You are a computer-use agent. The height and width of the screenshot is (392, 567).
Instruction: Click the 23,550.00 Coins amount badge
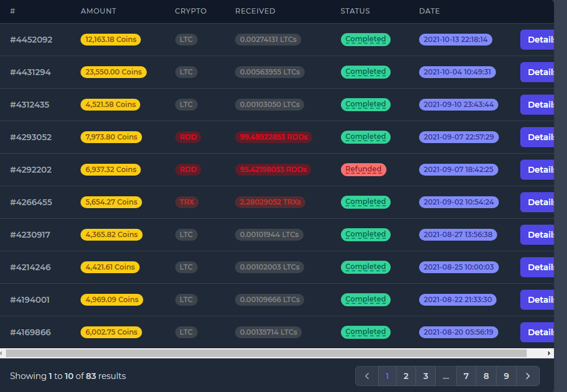pos(114,72)
